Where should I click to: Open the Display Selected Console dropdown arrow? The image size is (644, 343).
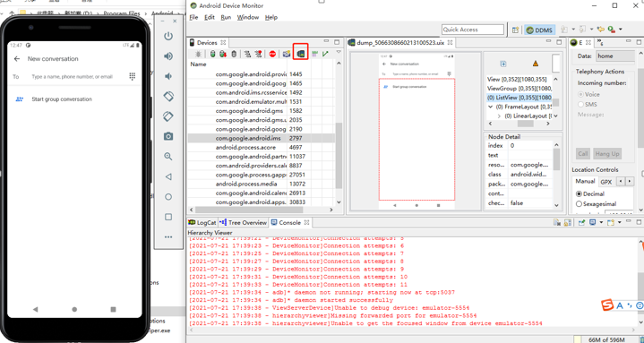tap(601, 223)
